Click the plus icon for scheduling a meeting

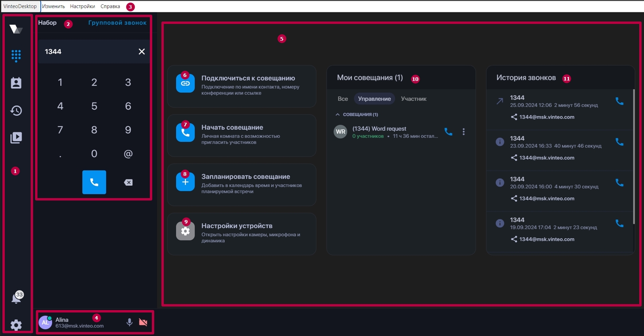coord(185,182)
